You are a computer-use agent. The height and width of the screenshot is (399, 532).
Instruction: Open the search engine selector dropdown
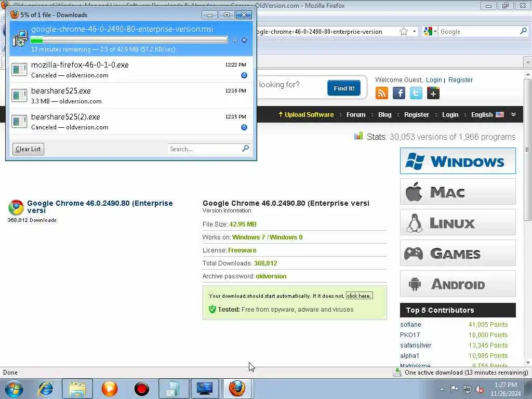[x=430, y=32]
